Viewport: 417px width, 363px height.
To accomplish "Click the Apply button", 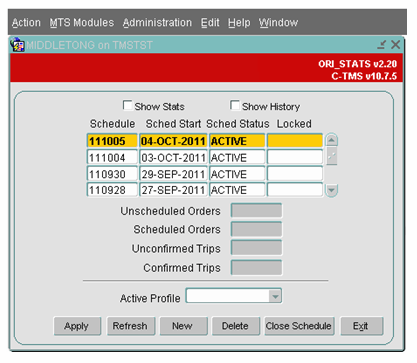I will click(x=77, y=326).
